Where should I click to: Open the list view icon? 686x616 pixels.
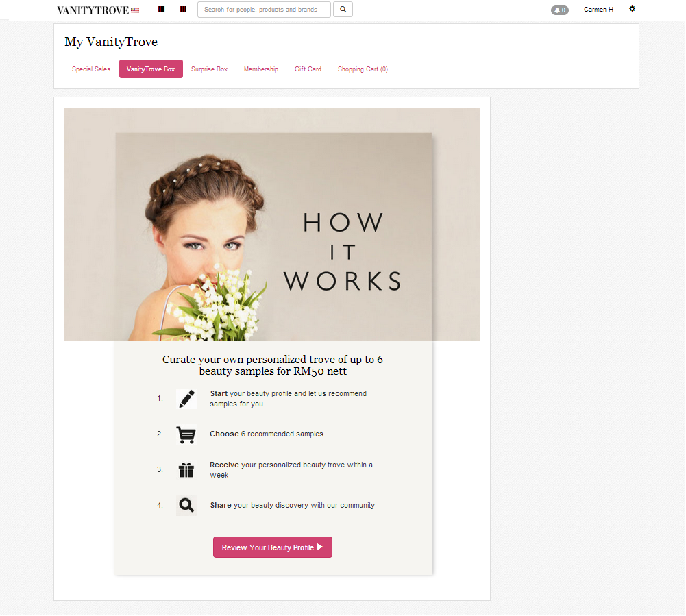[162, 9]
